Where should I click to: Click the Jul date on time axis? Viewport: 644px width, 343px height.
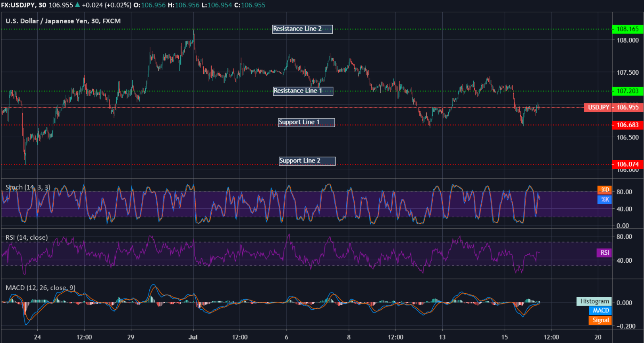(x=193, y=337)
